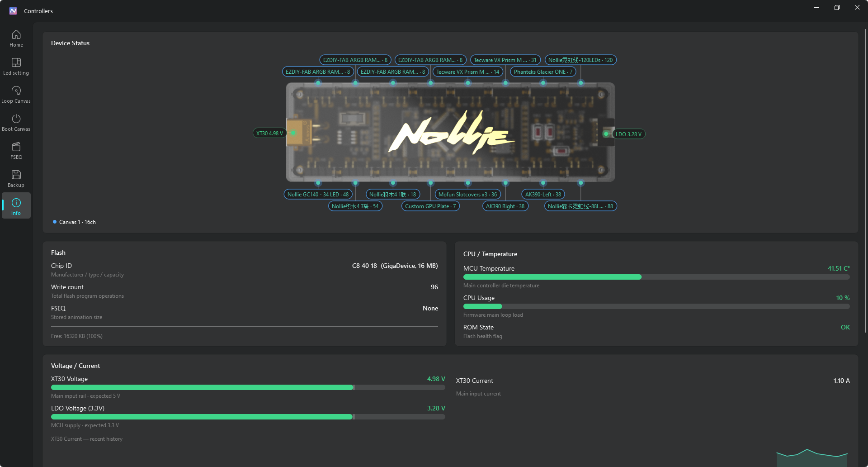Click the Tecware VX Prism channel with 31 LEDs
868x467 pixels.
pyautogui.click(x=505, y=60)
